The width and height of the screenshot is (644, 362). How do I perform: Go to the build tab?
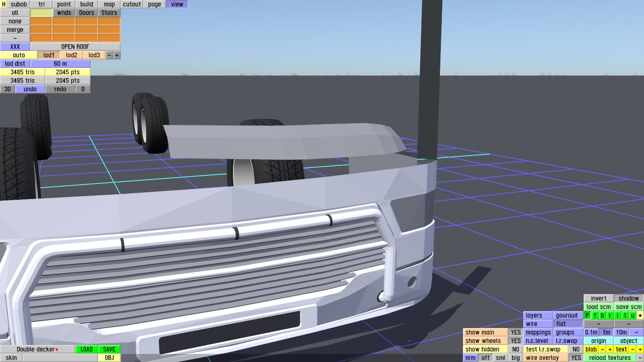(x=87, y=4)
